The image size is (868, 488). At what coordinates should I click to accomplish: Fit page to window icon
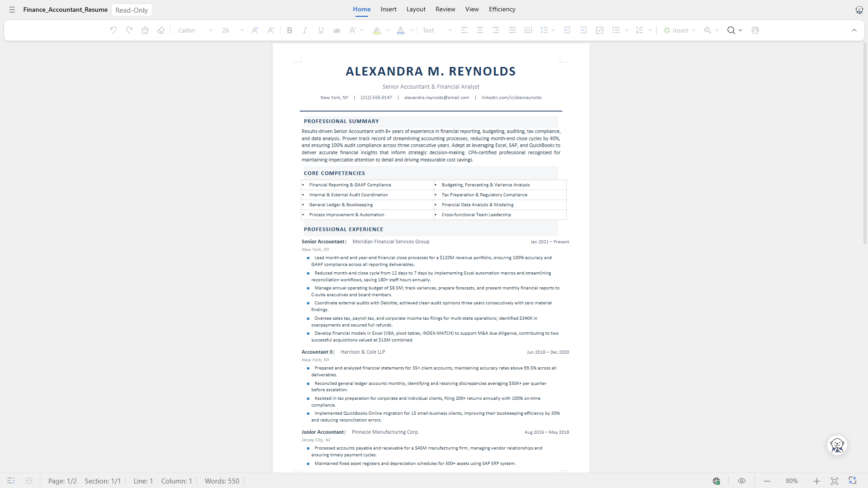(x=834, y=481)
